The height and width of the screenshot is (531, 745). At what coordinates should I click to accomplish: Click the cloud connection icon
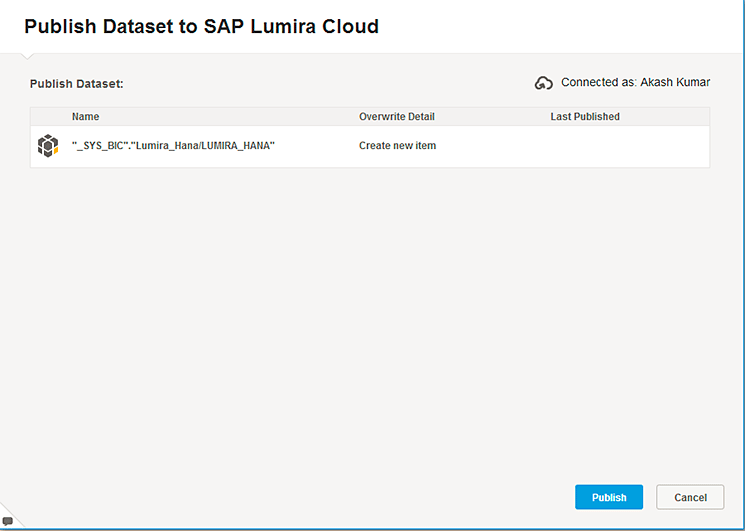coord(544,84)
